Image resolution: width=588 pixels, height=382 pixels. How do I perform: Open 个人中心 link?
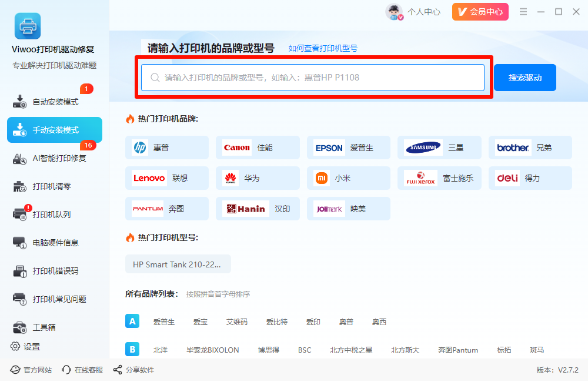[x=424, y=12]
